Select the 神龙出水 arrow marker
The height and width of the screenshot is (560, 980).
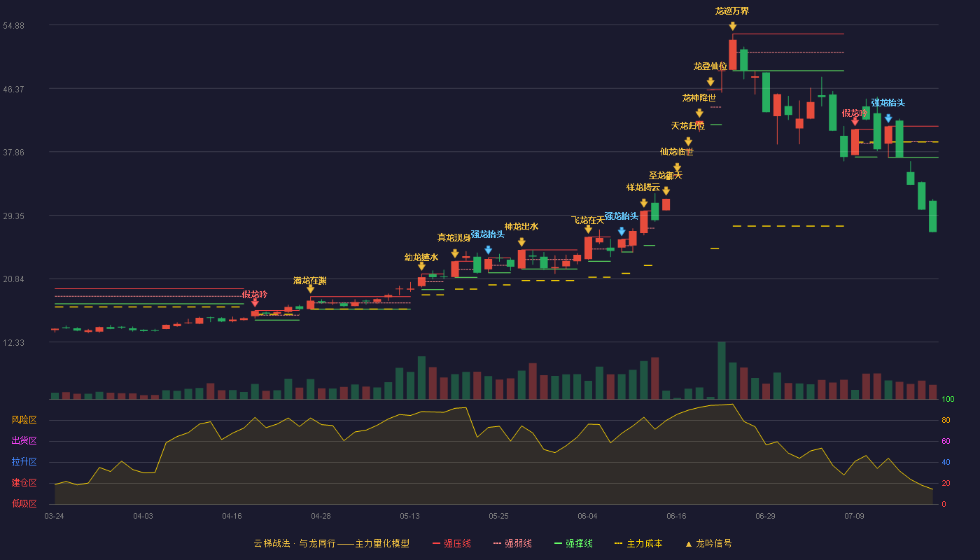pyautogui.click(x=521, y=242)
